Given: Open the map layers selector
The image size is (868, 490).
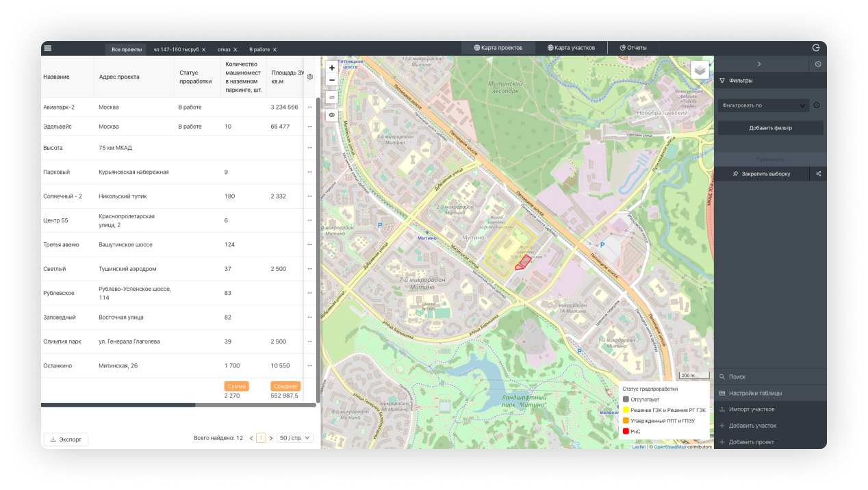Looking at the screenshot, I should coord(700,70).
